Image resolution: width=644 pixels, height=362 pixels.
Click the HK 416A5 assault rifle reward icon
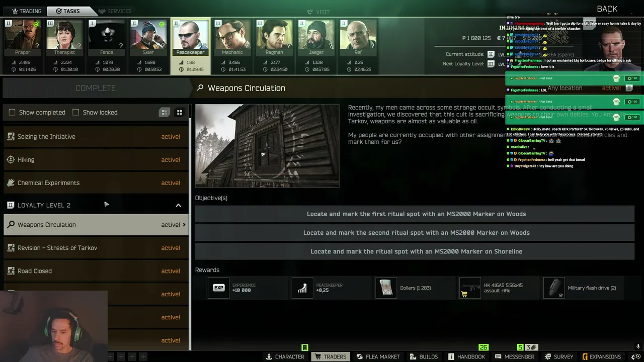tap(470, 288)
